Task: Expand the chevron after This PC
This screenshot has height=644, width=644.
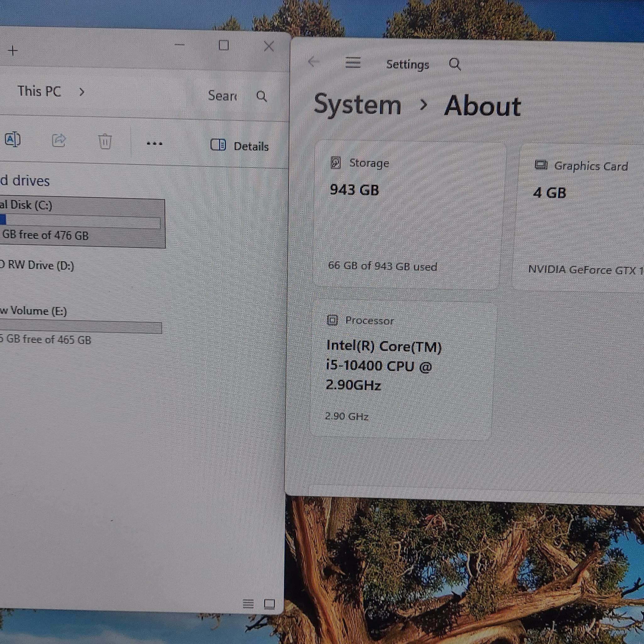Action: tap(82, 92)
